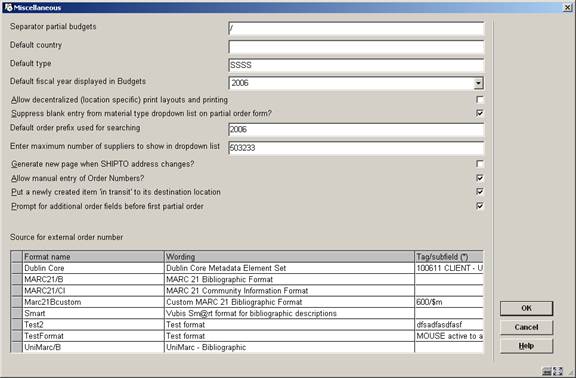Click the expand icon in status corner
Screen dimensions: 576x378
[x=558, y=371]
